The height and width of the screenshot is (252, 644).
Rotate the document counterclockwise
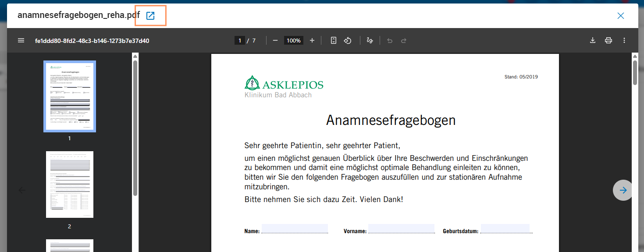point(348,40)
